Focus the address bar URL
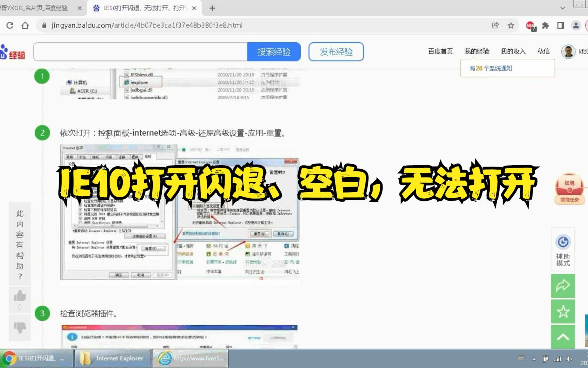This screenshot has width=588, height=368. pyautogui.click(x=147, y=25)
